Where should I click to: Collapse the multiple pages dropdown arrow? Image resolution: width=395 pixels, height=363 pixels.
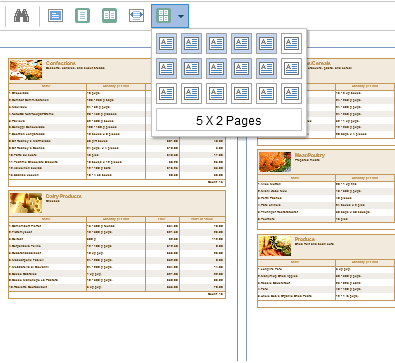(x=181, y=16)
